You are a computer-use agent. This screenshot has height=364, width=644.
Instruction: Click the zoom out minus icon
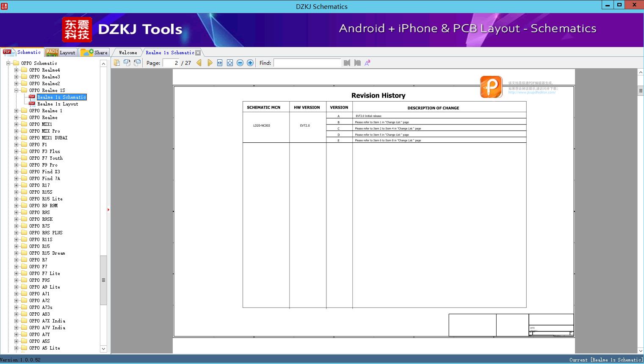(240, 63)
